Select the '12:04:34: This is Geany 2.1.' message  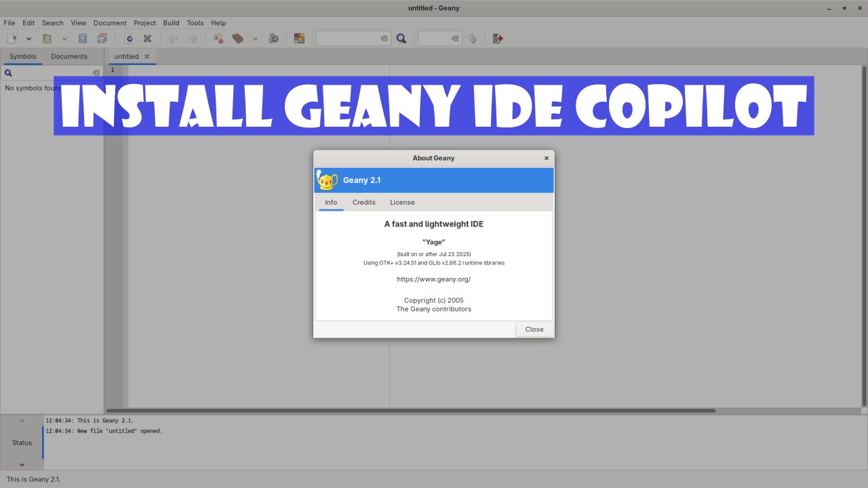[x=90, y=421]
